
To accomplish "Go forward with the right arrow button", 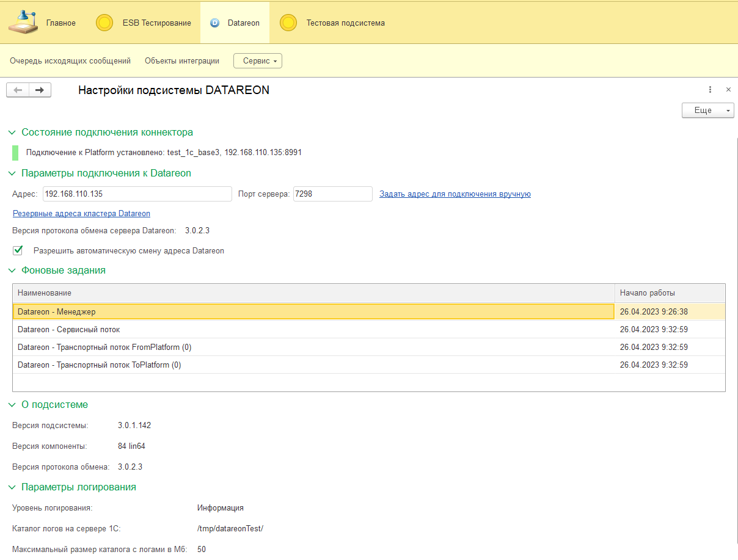I will pos(40,90).
